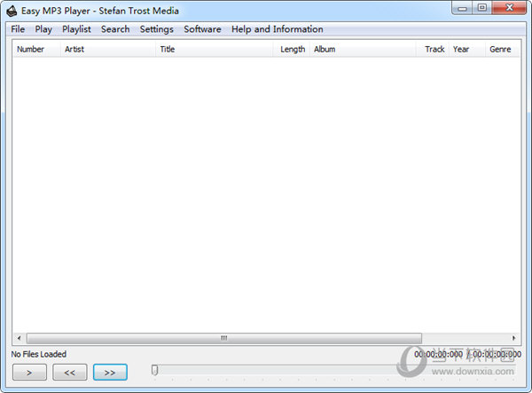Open the Software menu
This screenshot has height=393, width=532.
[x=202, y=29]
